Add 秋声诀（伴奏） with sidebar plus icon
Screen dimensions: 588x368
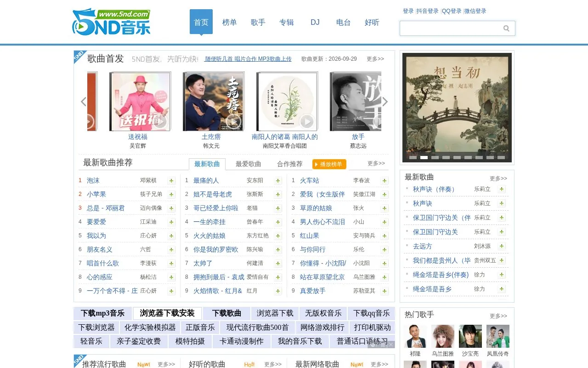[502, 189]
